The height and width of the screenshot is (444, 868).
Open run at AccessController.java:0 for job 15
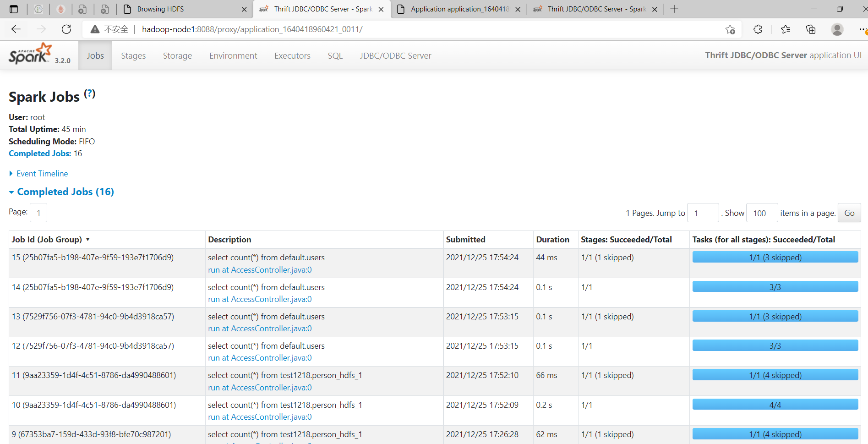pos(260,270)
